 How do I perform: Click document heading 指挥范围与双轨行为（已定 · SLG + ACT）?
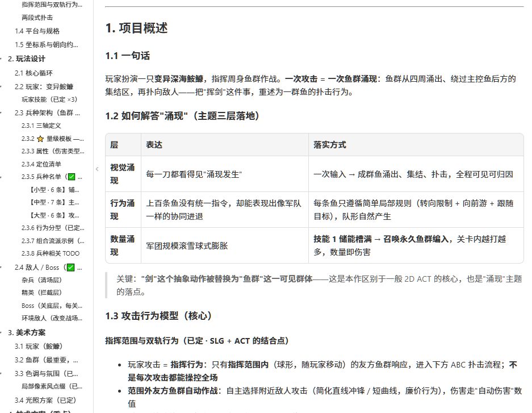197,341
